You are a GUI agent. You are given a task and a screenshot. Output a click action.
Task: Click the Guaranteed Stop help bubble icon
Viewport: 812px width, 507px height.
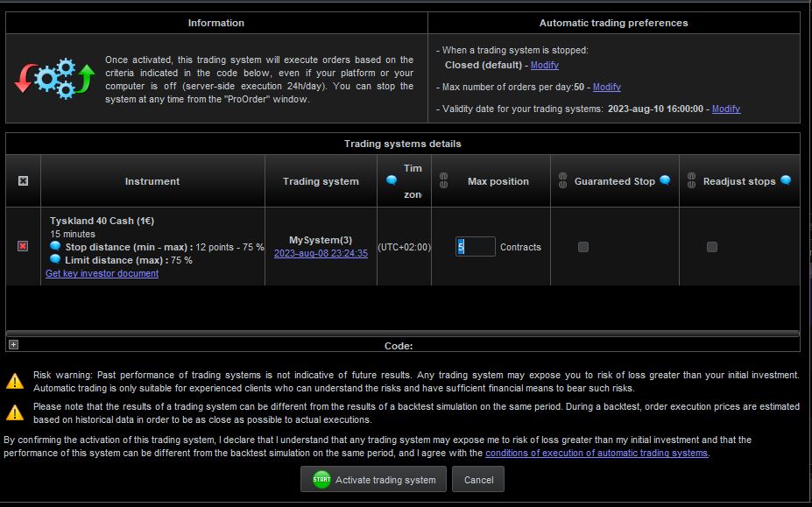pos(665,180)
